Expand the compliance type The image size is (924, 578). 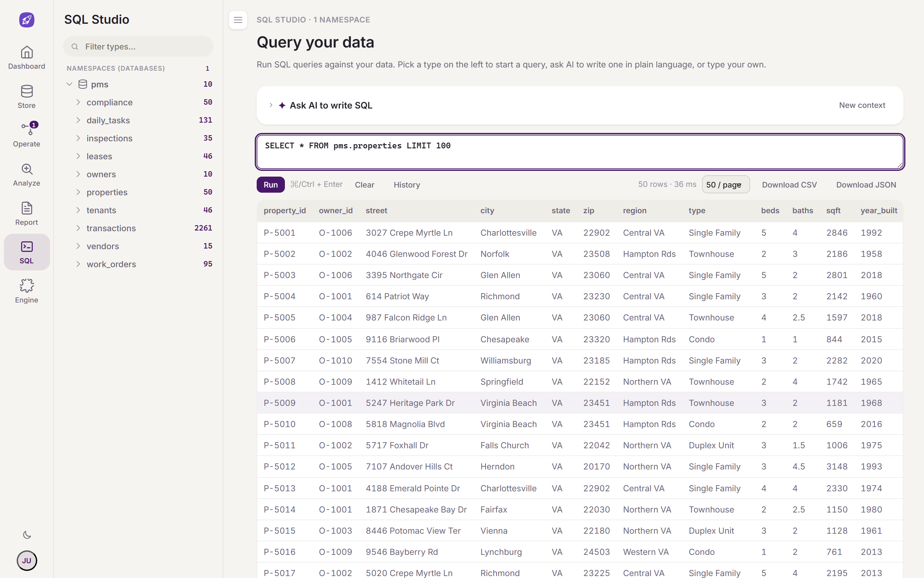tap(78, 102)
